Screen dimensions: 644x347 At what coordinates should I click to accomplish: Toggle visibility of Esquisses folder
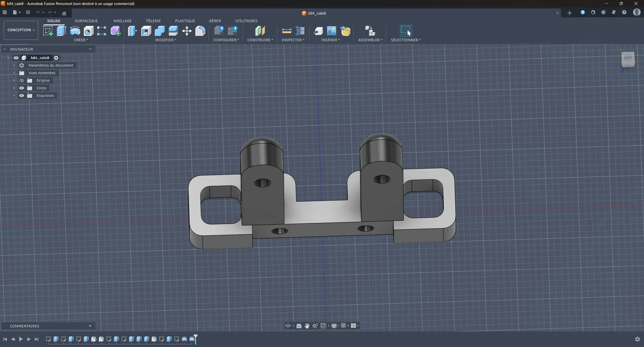click(x=22, y=96)
